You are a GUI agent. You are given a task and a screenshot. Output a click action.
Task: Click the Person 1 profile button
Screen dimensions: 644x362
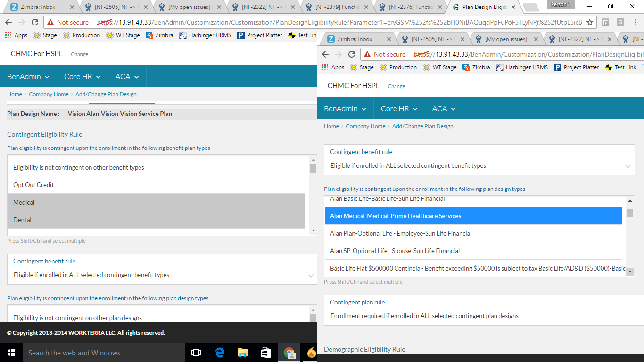tap(561, 5)
